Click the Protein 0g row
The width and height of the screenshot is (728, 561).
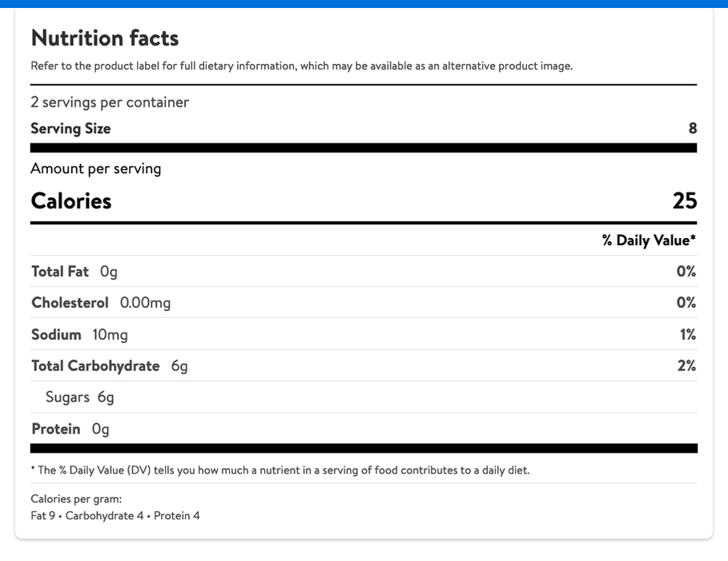coord(364,429)
